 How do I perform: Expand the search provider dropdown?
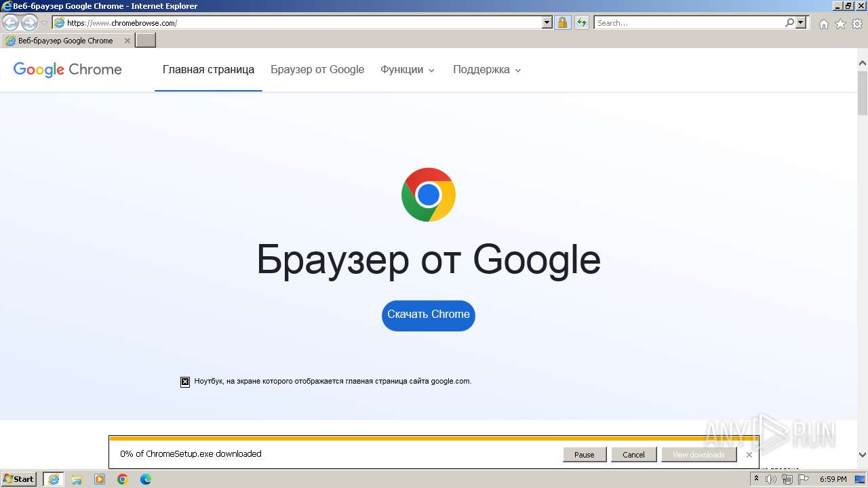click(801, 22)
